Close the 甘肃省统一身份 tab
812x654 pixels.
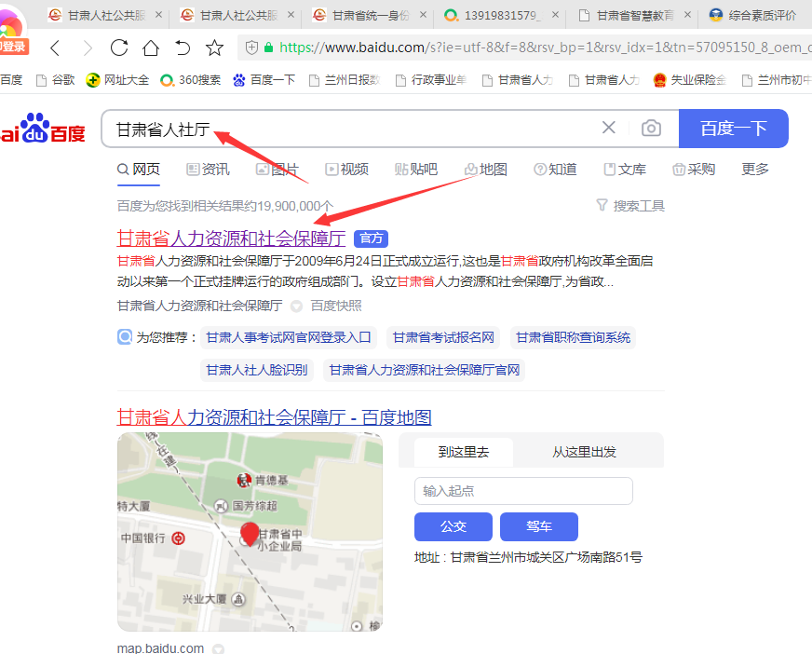[x=423, y=15]
